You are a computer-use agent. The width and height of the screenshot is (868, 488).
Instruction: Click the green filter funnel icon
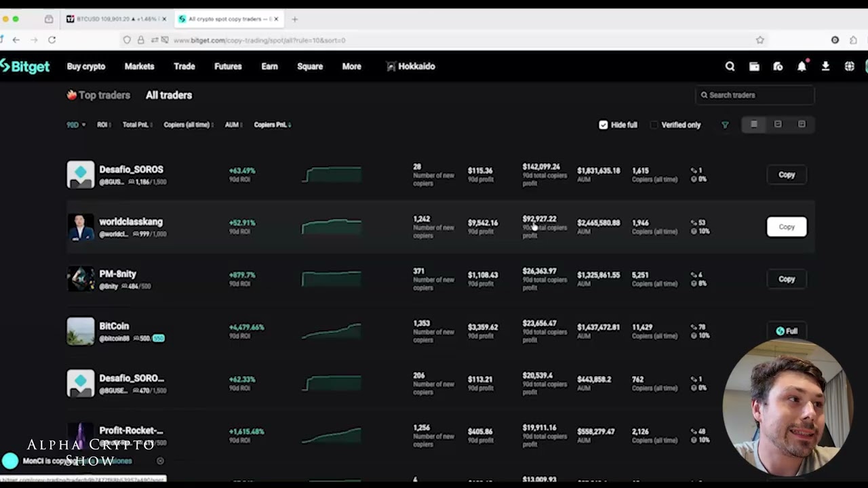tap(725, 125)
